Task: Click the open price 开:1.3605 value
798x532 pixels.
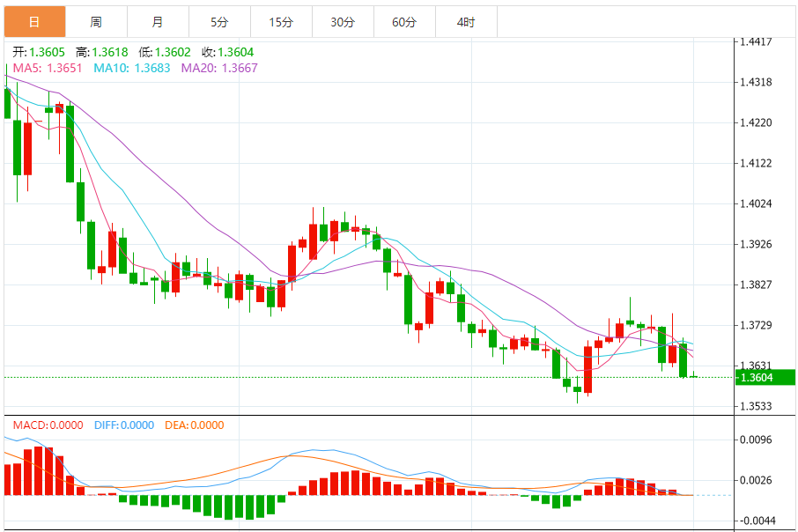Action: pyautogui.click(x=39, y=53)
